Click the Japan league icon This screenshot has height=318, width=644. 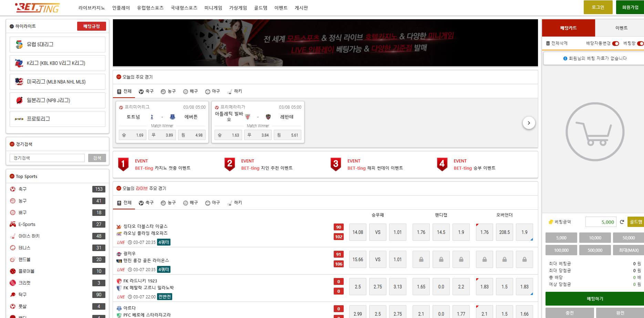(19, 100)
